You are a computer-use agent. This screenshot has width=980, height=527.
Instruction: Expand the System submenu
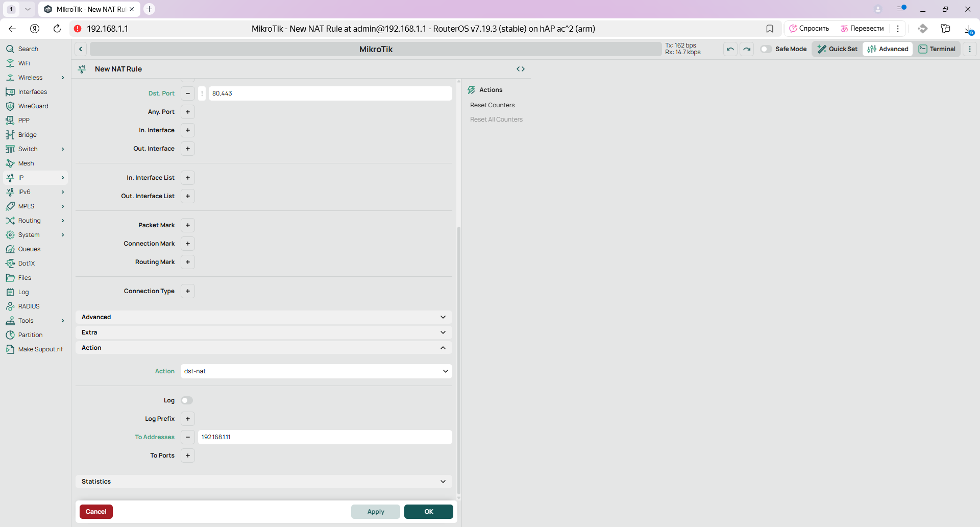click(63, 235)
